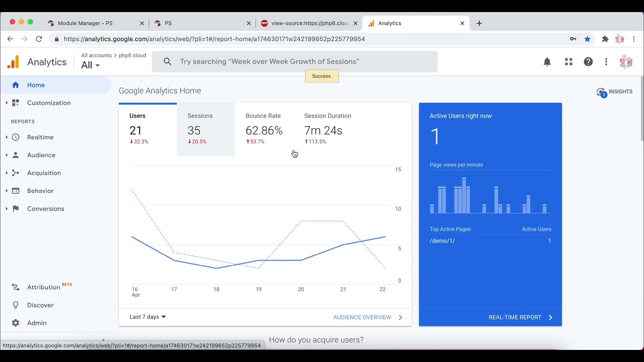Viewport: 644px width, 362px height.
Task: Click the Analytics search field
Action: click(295, 61)
